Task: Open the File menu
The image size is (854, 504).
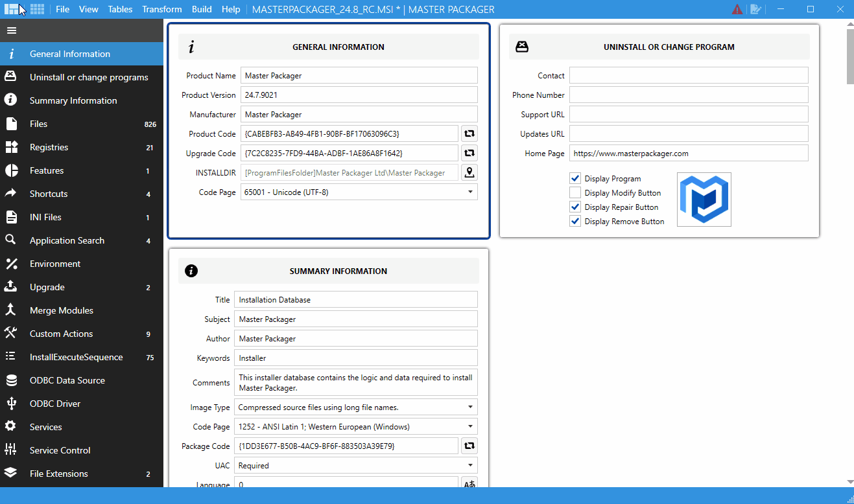Action: [62, 9]
